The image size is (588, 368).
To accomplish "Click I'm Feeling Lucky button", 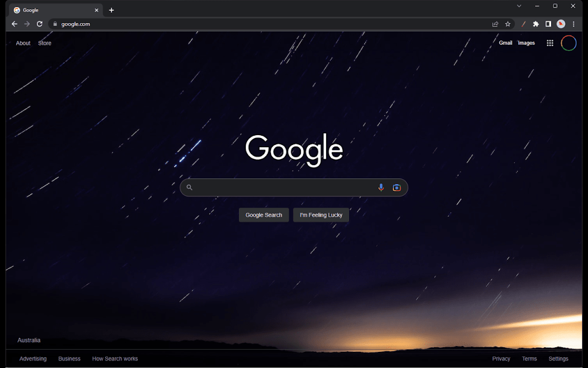I will 321,215.
